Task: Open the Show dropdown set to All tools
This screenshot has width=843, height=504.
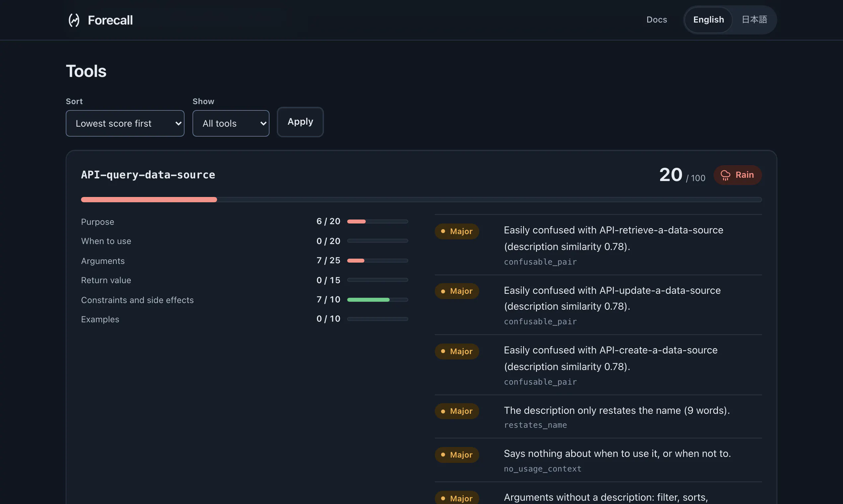Action: [x=231, y=123]
